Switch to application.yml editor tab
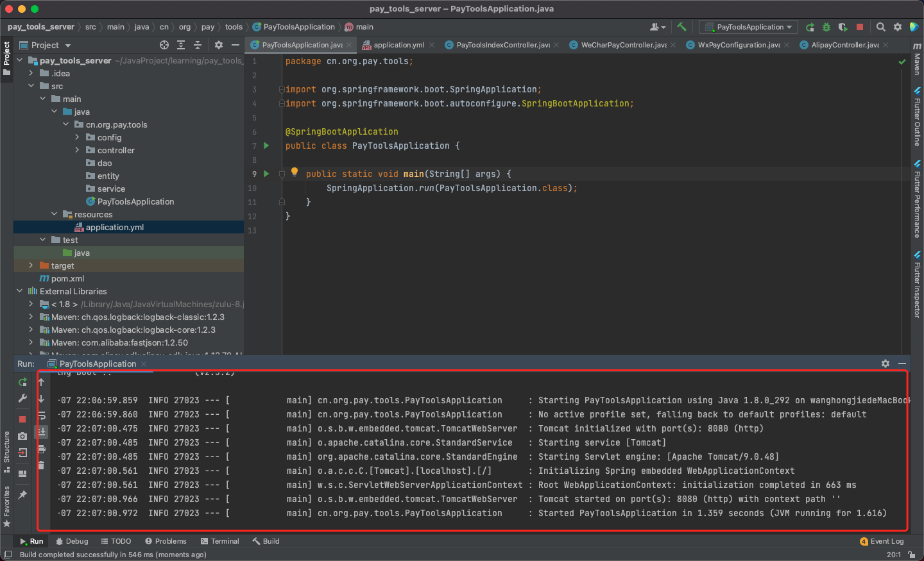 point(398,45)
